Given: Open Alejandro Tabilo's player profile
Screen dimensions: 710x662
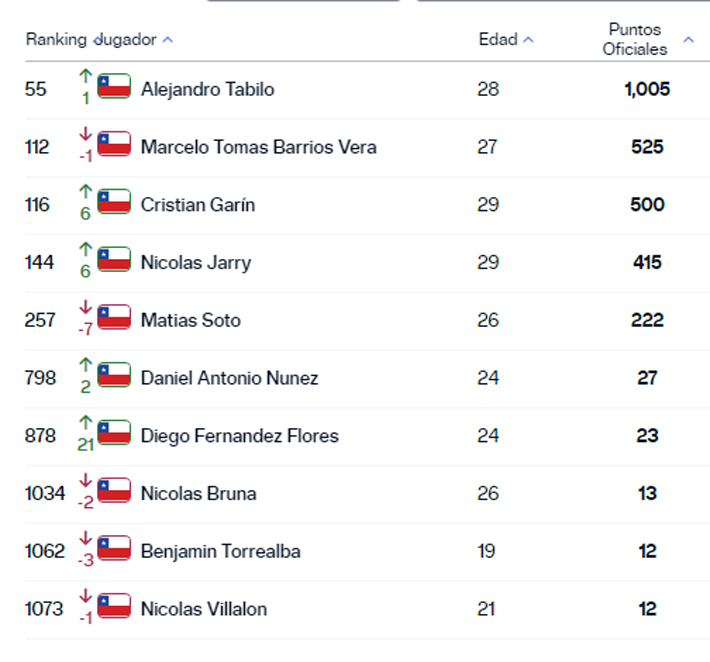Looking at the screenshot, I should point(207,89).
